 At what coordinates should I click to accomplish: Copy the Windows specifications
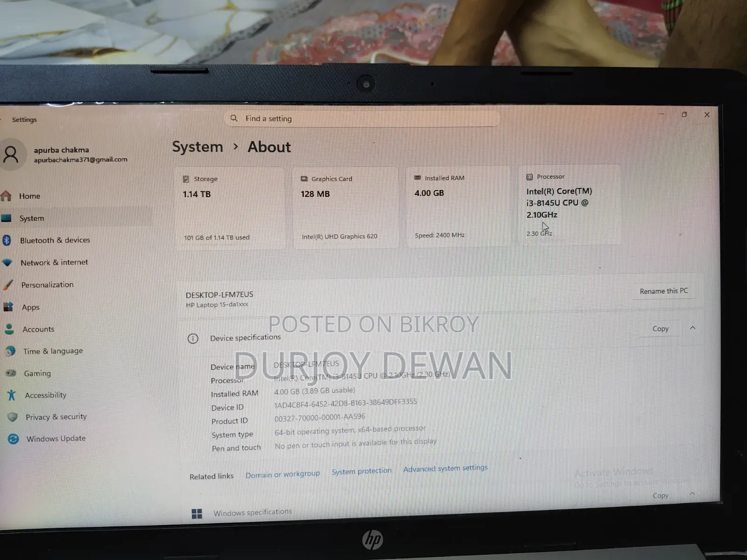click(660, 496)
